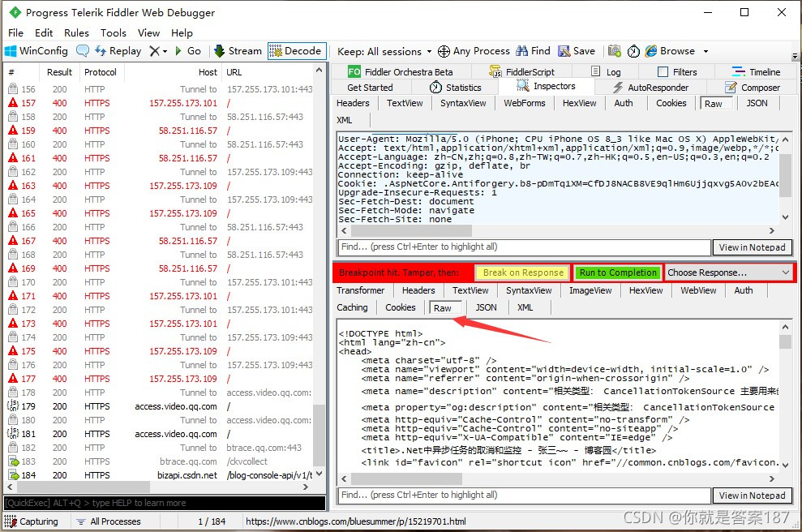Switch to the Statistics tab
802x532 pixels.
pyautogui.click(x=455, y=88)
